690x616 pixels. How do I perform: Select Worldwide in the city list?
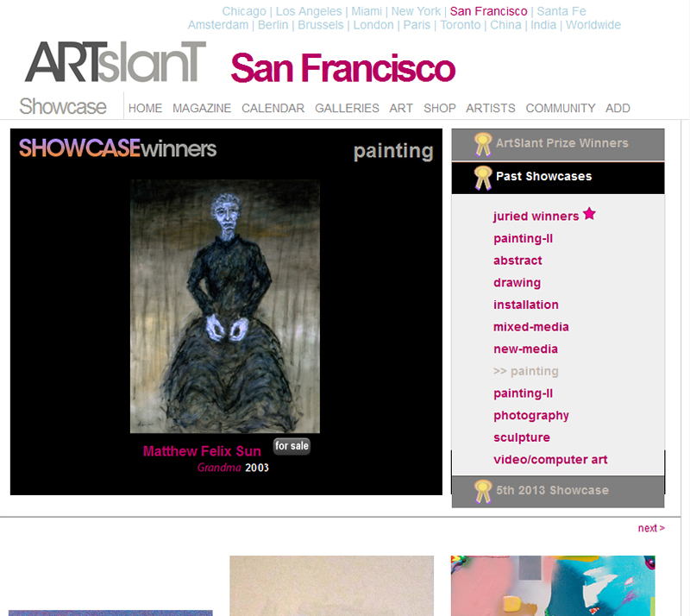coord(593,25)
